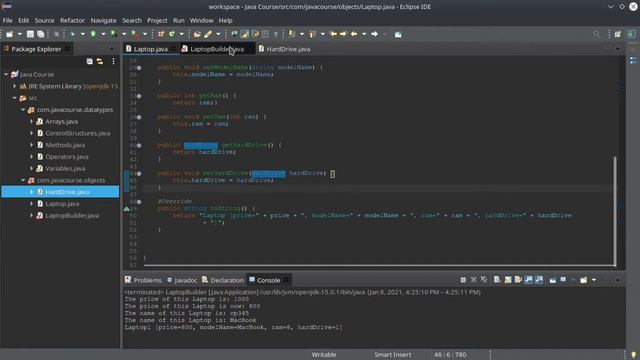Viewport: 640px width, 360px height.
Task: Select the Console view tab
Action: pos(268,280)
